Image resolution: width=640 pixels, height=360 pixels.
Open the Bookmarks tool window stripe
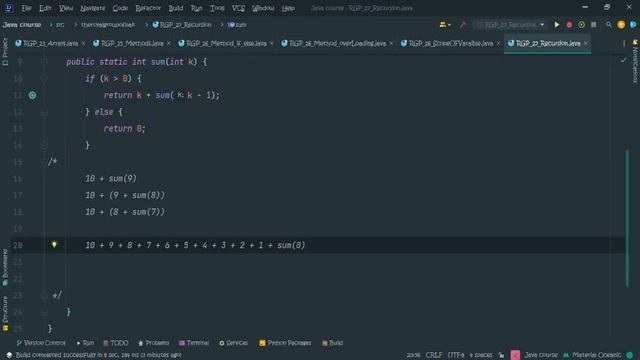pyautogui.click(x=5, y=267)
